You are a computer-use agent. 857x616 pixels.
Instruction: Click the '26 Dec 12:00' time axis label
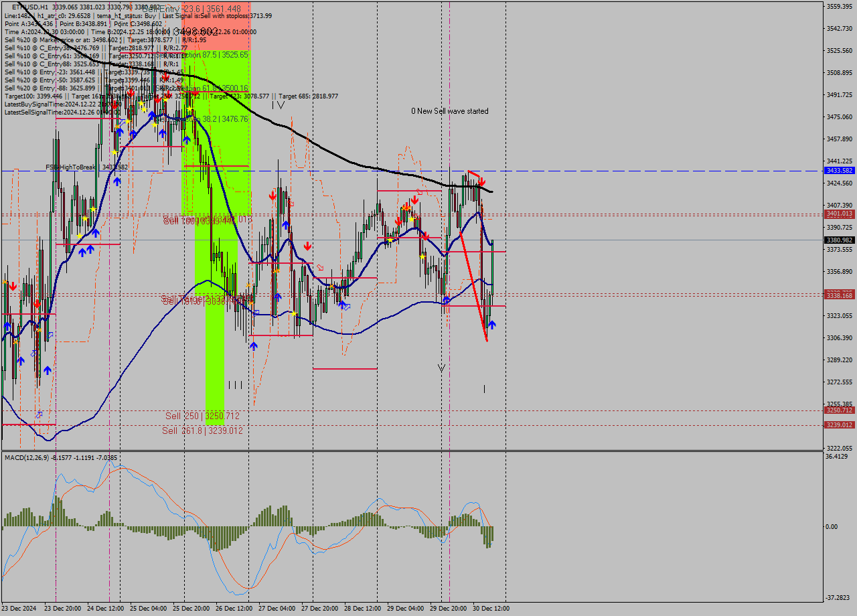pyautogui.click(x=234, y=609)
